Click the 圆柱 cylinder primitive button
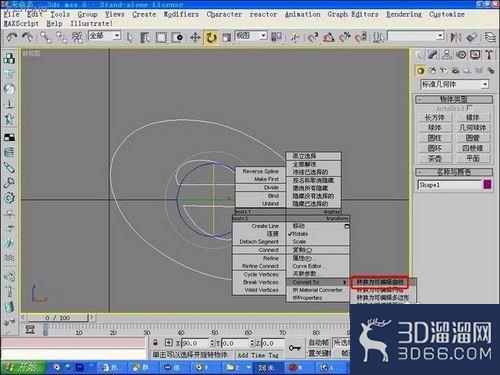The height and width of the screenshot is (375, 500). click(435, 138)
